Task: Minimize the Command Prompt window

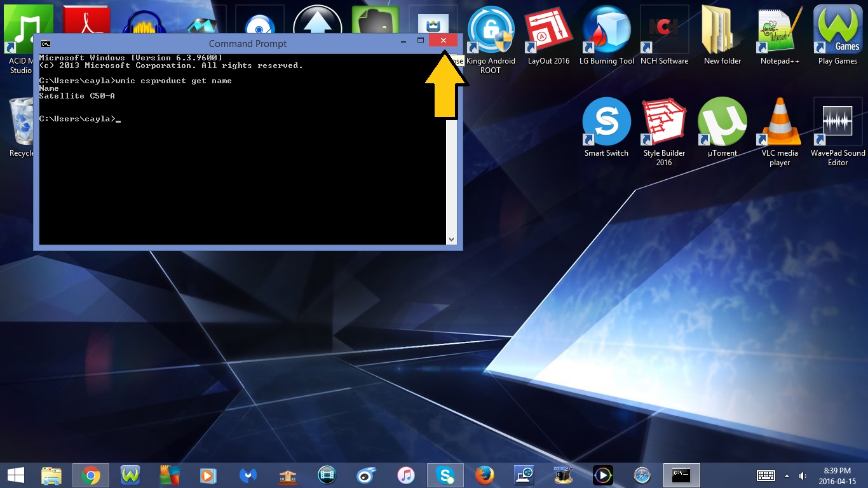Action: (x=403, y=42)
